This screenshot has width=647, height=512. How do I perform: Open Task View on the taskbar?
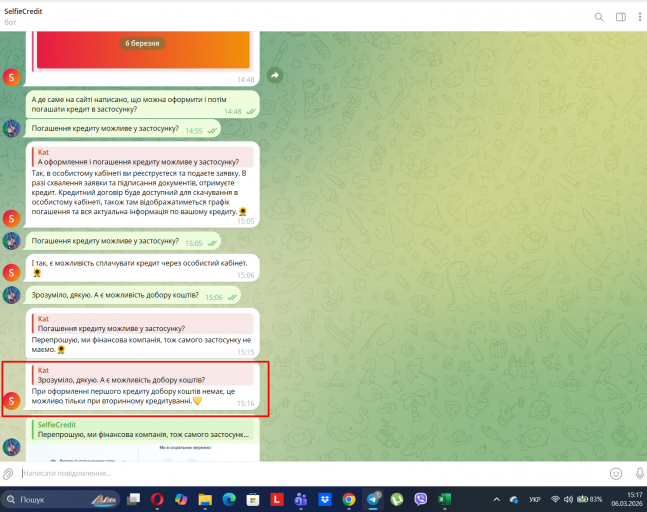(133, 500)
